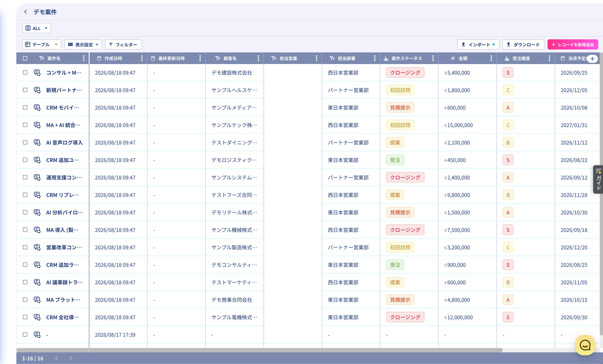Open 受注確度 column options menu
The width and height of the screenshot is (603, 364).
tap(550, 58)
